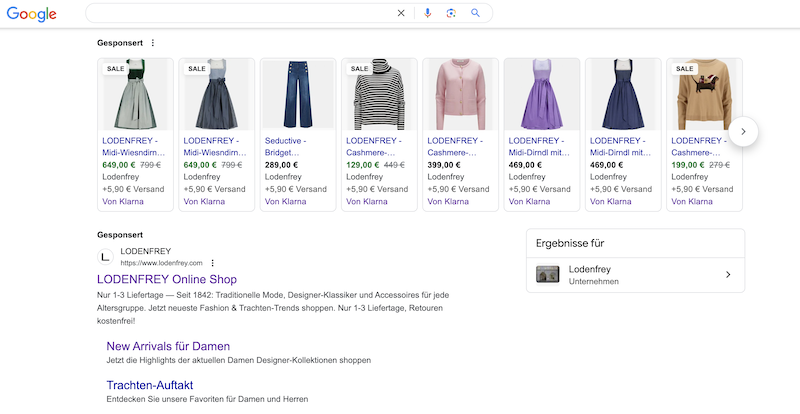Image resolution: width=800 pixels, height=414 pixels.
Task: Click the LODENFREY favicon circle icon
Action: click(106, 257)
